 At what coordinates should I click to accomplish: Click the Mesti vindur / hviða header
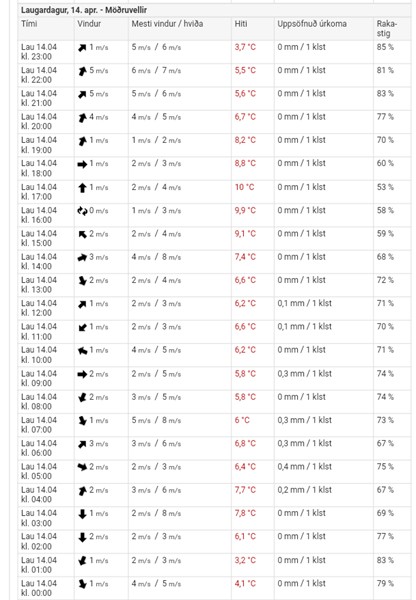(167, 24)
